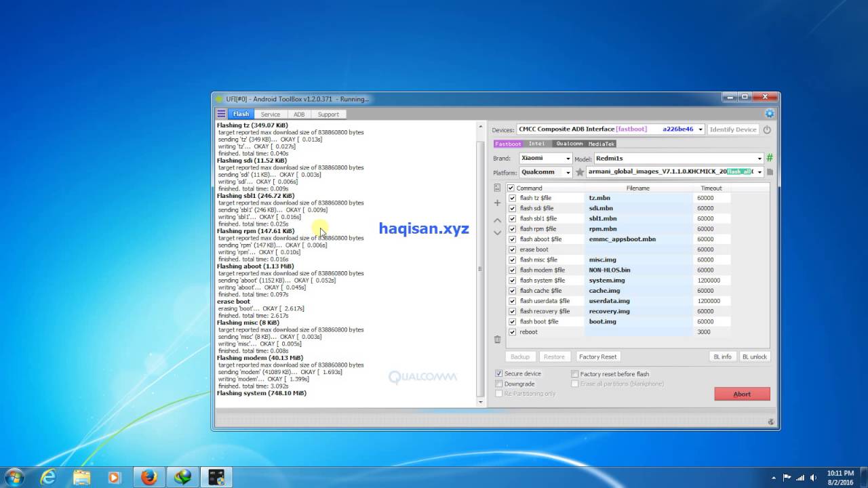The height and width of the screenshot is (488, 868).
Task: Click the browse folder icon beside firmware file
Action: [x=770, y=172]
